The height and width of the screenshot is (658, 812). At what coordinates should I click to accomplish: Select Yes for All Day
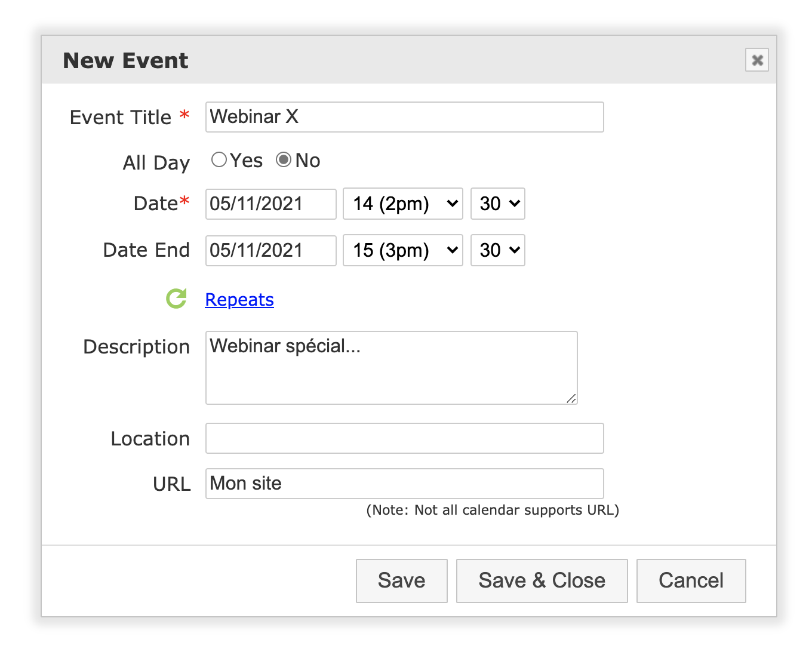[x=219, y=160]
